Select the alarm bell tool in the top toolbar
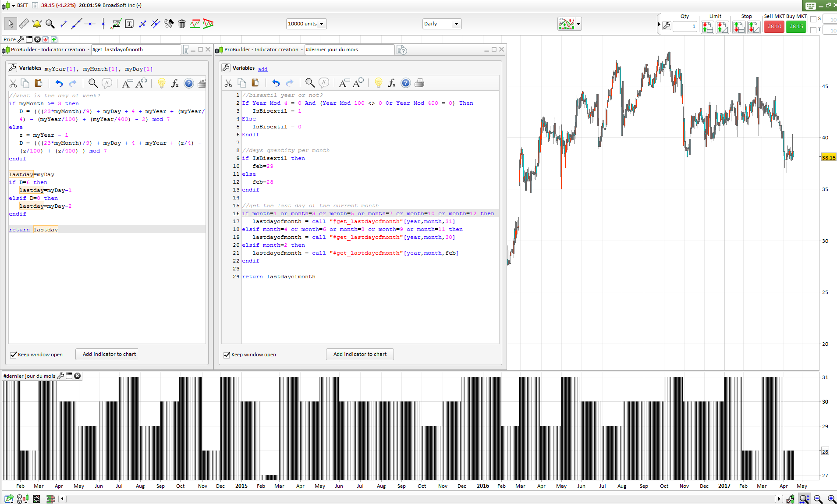The width and height of the screenshot is (837, 504). 37,24
